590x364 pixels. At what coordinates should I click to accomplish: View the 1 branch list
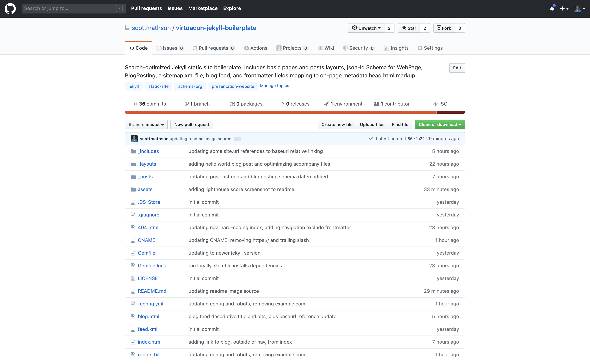197,104
